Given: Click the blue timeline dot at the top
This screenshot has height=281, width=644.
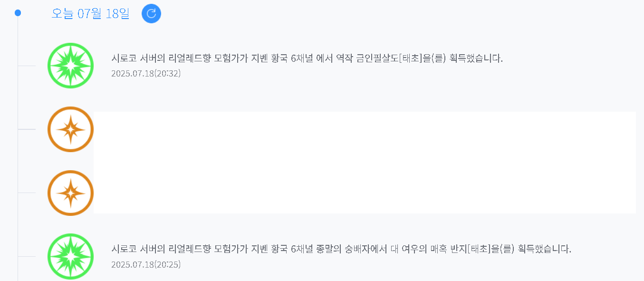Looking at the screenshot, I should tap(18, 13).
